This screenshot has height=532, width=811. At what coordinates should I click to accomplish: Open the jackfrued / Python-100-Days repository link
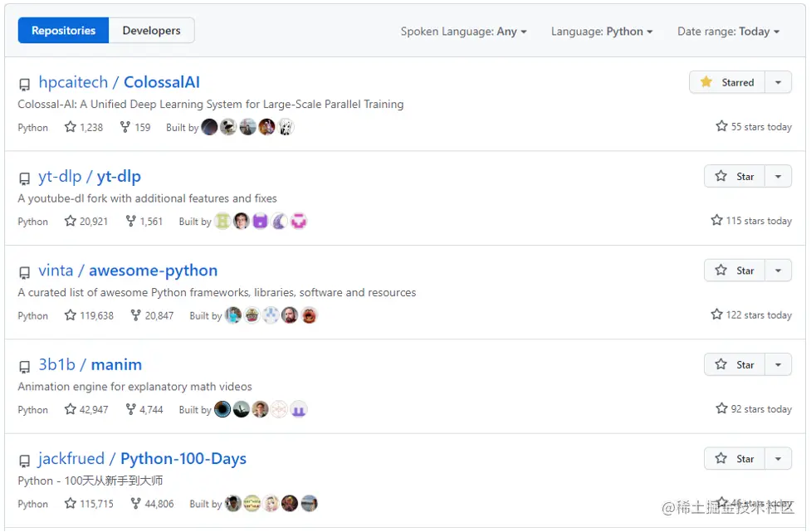coord(142,459)
